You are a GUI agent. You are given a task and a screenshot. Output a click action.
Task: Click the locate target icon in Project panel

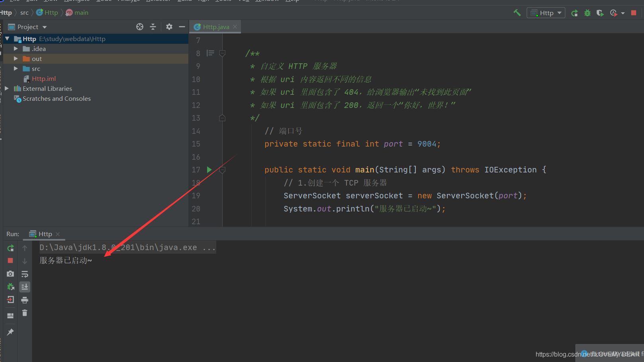coord(140,27)
